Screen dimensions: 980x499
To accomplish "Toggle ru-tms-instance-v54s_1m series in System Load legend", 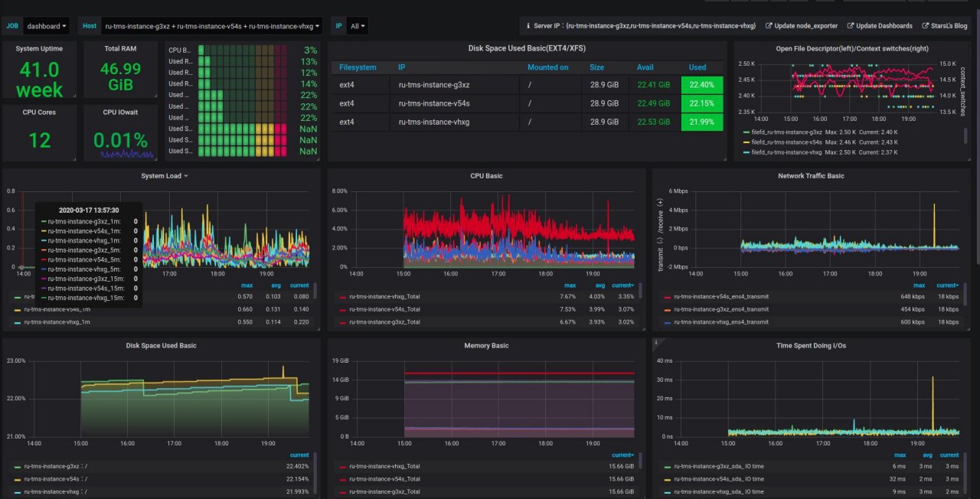I will [x=57, y=309].
